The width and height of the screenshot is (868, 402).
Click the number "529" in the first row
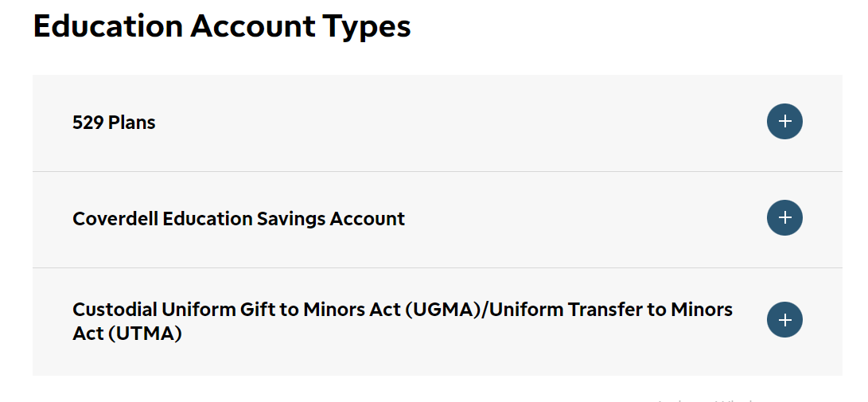pos(88,123)
